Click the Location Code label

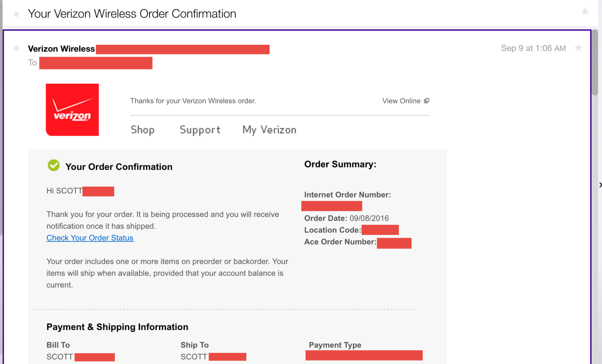coord(333,230)
